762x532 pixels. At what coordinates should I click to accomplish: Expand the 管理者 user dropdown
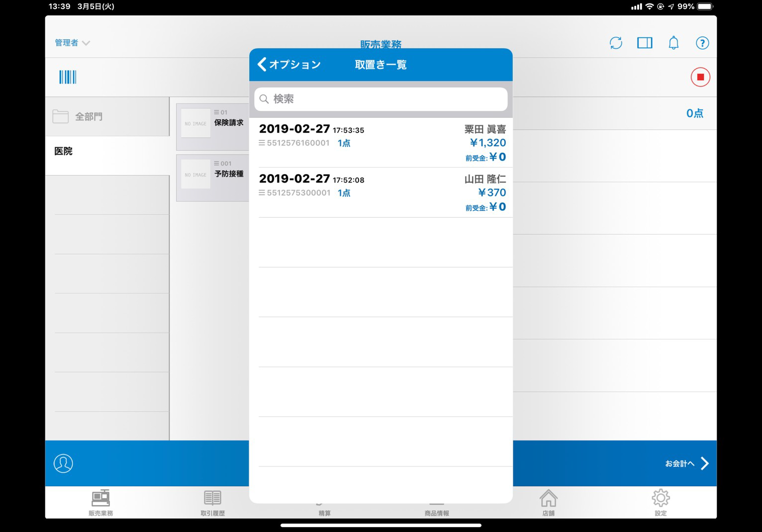tap(72, 43)
